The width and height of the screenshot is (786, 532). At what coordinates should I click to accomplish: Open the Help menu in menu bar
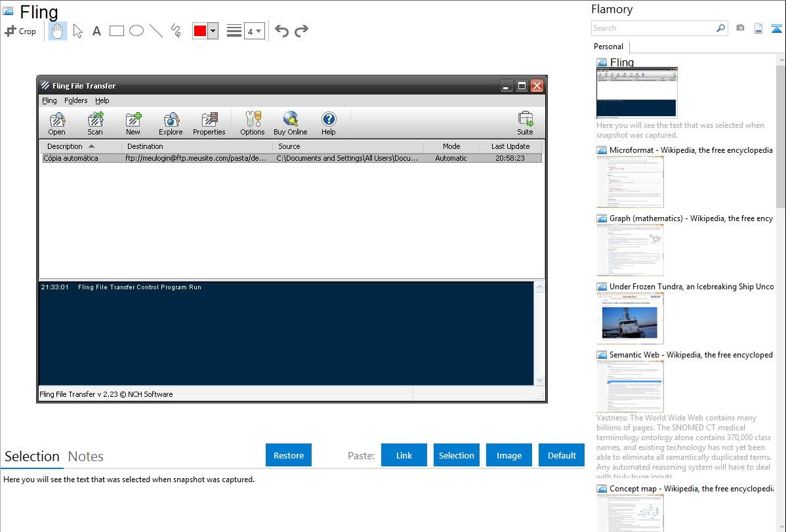(102, 100)
